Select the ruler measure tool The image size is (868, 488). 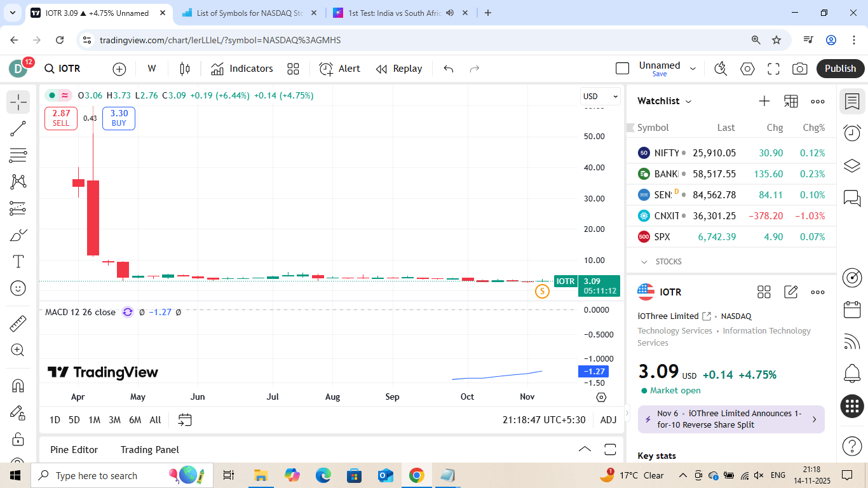(x=18, y=323)
